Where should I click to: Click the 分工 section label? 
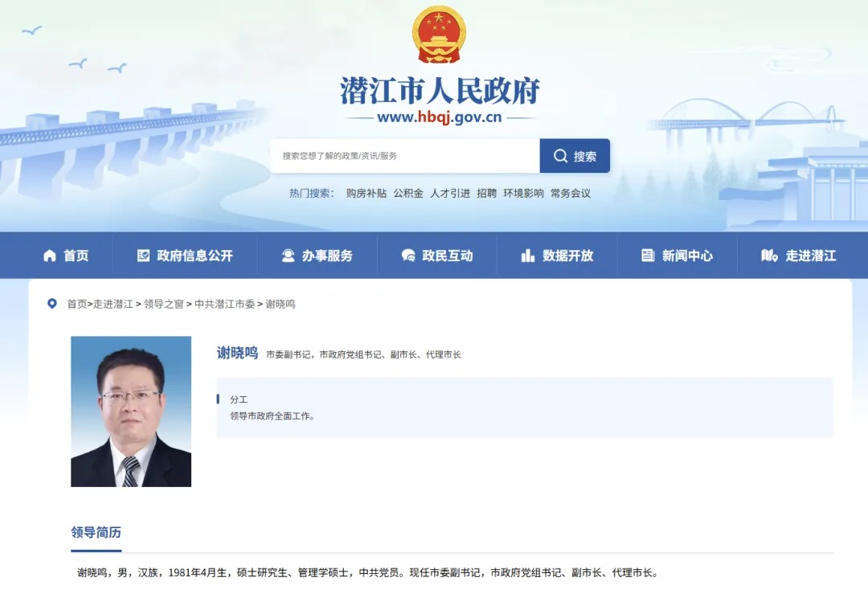point(239,399)
